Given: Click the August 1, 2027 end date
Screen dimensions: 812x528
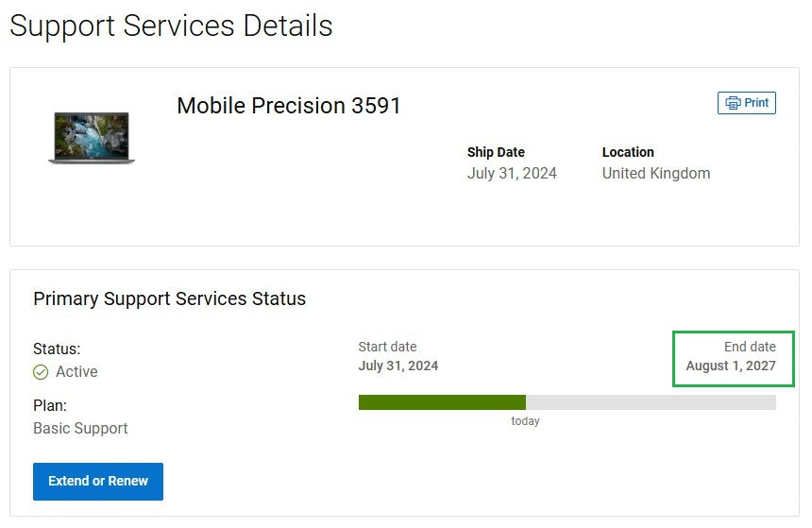Looking at the screenshot, I should (730, 366).
